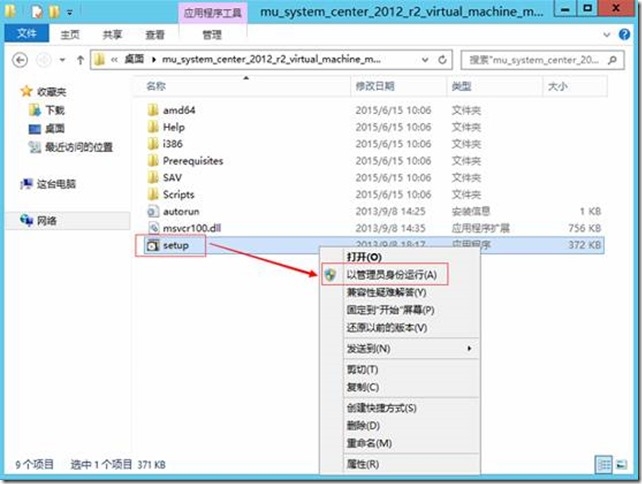Select 收藏夹 in the navigation pane

click(x=52, y=91)
